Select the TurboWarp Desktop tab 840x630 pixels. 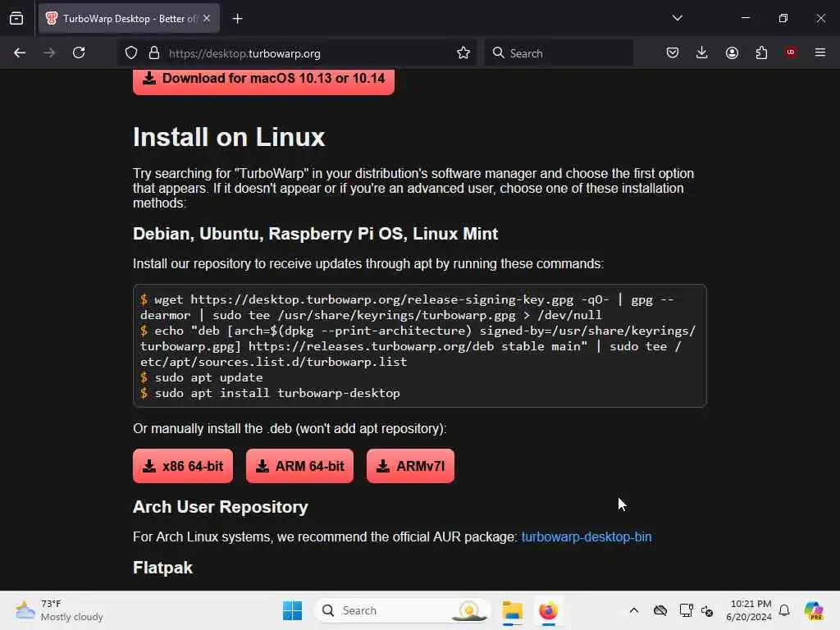129,19
